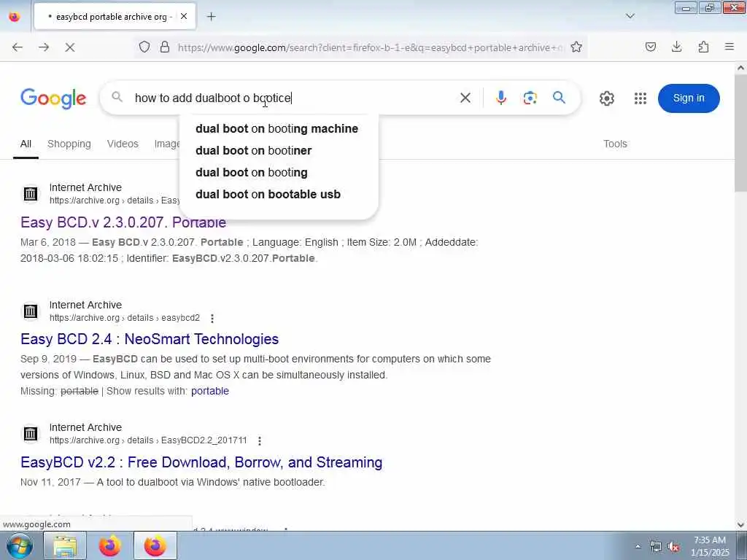Image resolution: width=747 pixels, height=560 pixels.
Task: Open the taskbar clock showing 7:35 AM
Action: (710, 546)
